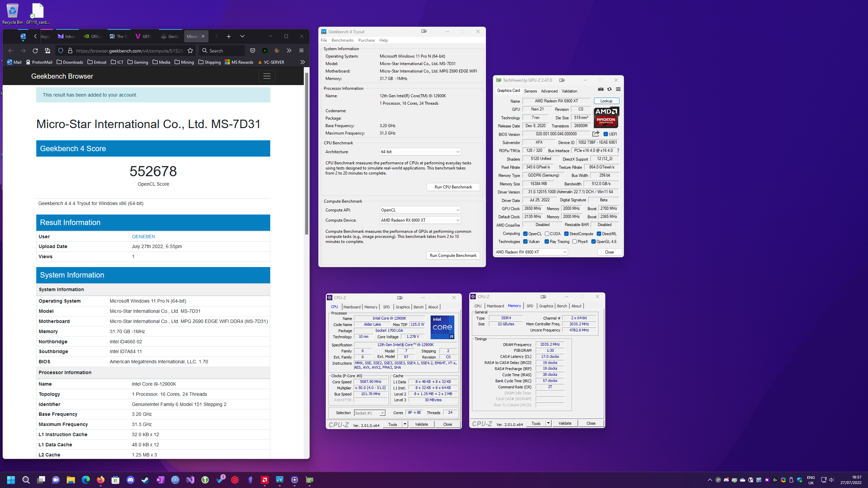The image size is (868, 488).
Task: Show more Firefox toolbar extensions chevron
Action: click(x=289, y=51)
